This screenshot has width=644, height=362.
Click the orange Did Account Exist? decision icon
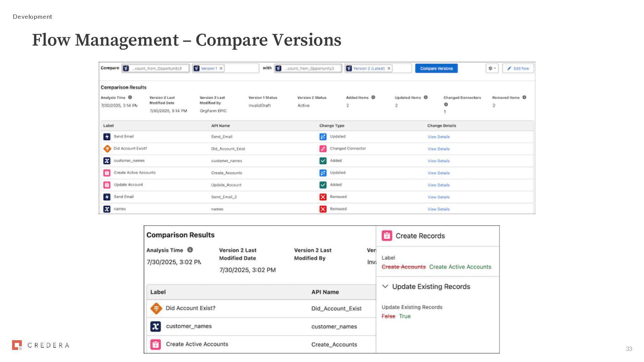pyautogui.click(x=107, y=148)
